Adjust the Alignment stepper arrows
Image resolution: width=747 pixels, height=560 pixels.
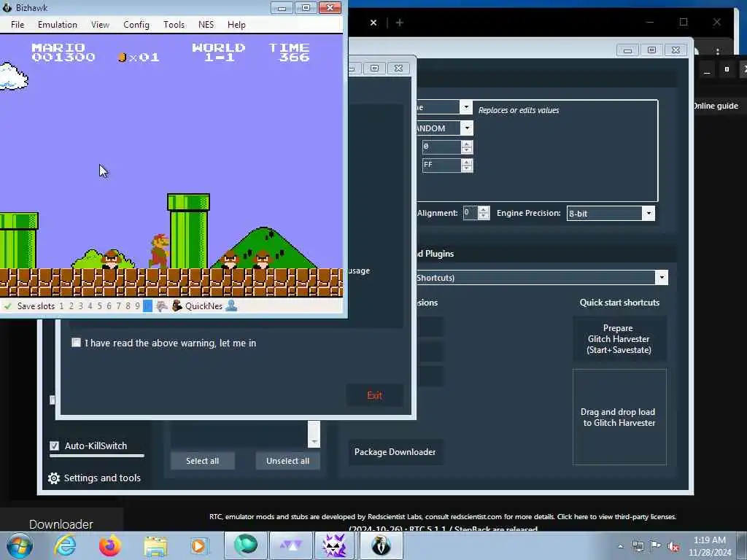[484, 213]
